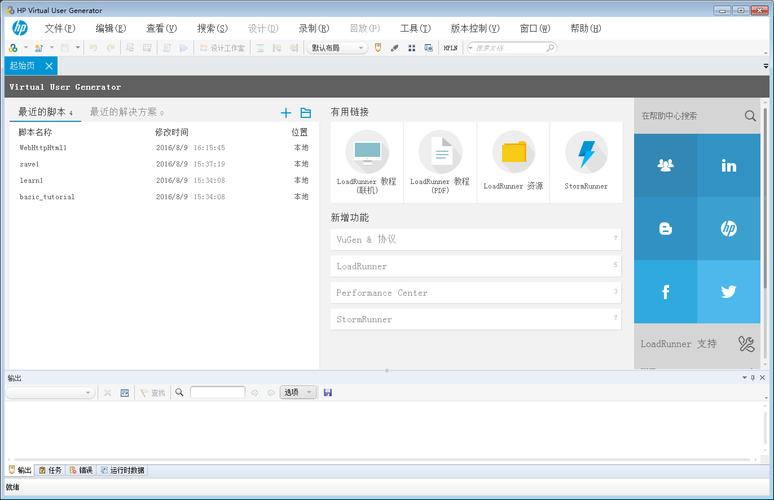Expand the VuGen & 协议 section
Screen dimensions: 774x500
coord(476,239)
